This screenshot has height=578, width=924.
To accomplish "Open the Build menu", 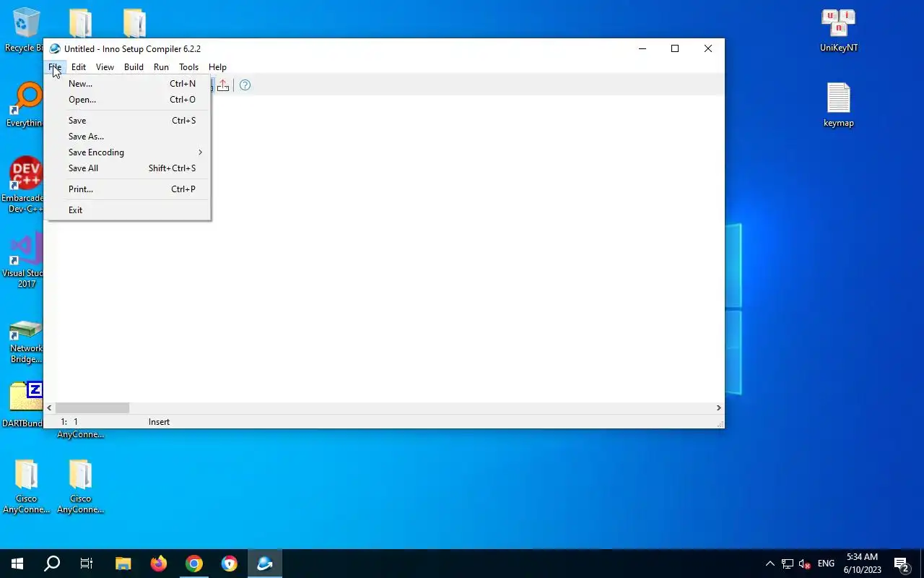I will point(134,67).
